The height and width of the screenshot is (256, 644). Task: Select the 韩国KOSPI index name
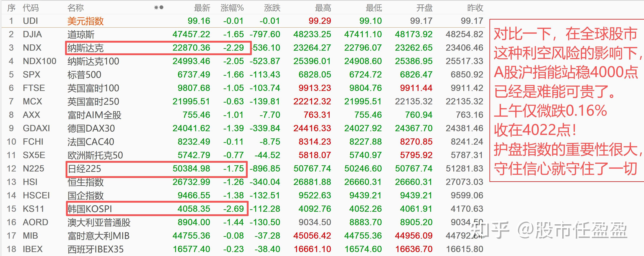[90, 209]
